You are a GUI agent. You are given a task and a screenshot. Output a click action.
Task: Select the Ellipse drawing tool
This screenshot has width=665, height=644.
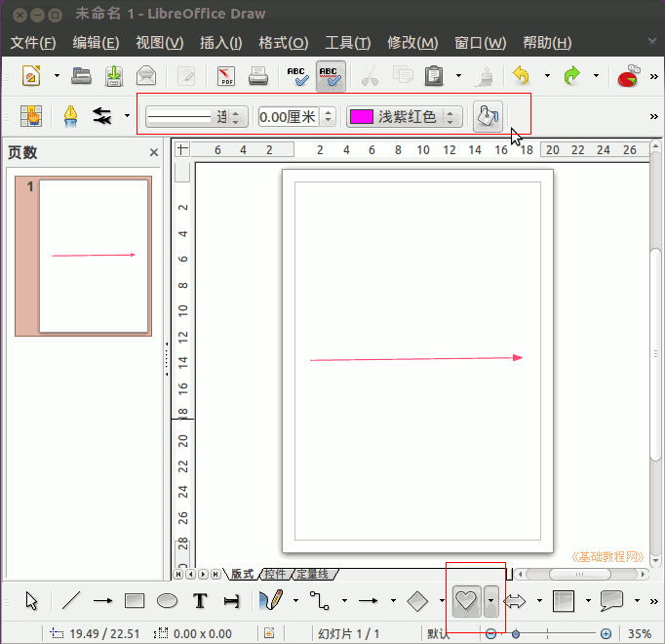167,601
